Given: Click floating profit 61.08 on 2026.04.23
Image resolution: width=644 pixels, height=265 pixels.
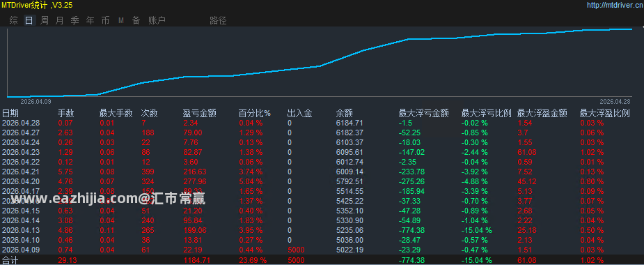Looking at the screenshot, I should tap(526, 152).
